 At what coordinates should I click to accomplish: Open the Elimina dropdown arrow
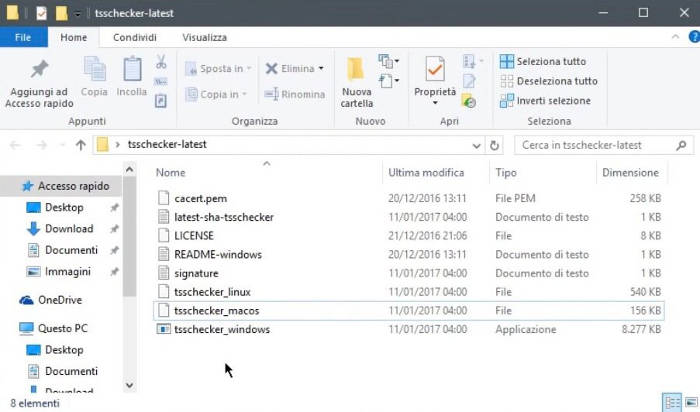point(321,68)
